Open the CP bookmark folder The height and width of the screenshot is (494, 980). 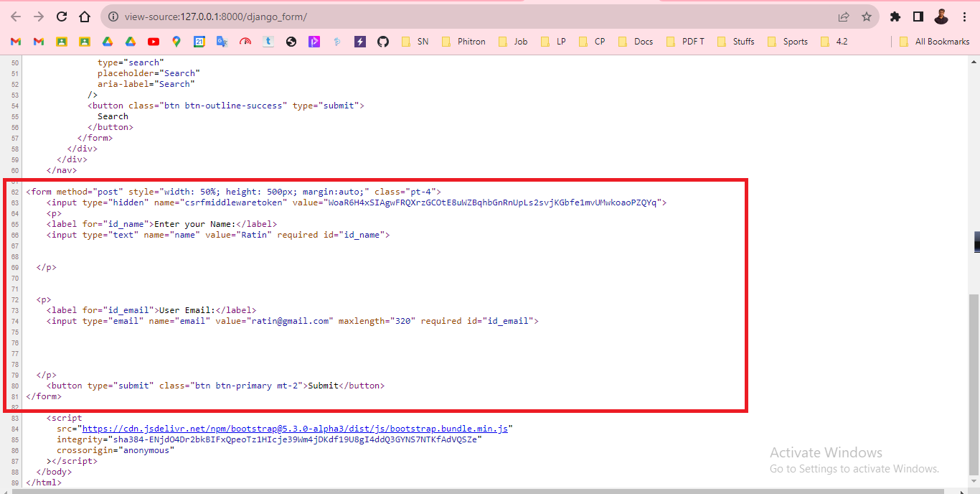point(592,42)
